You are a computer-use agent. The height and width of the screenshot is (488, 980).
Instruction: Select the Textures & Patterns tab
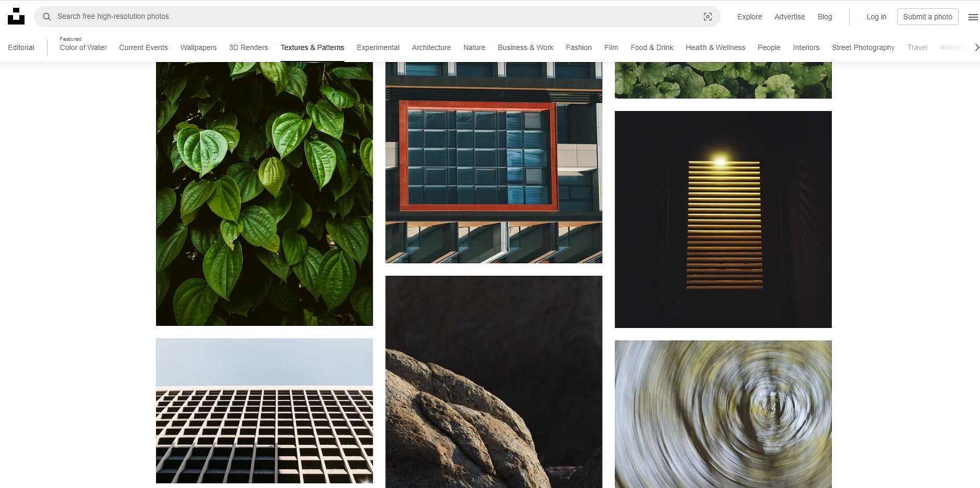click(x=312, y=47)
